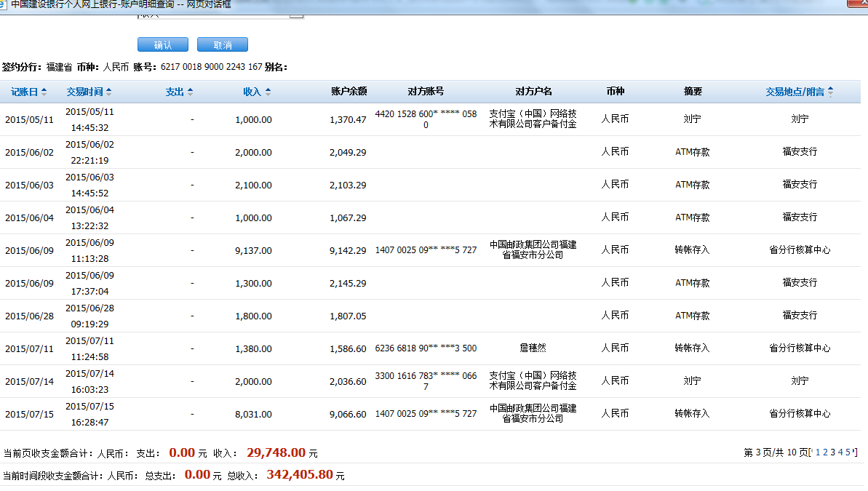Go to page 1 of results
The width and height of the screenshot is (868, 491).
pos(818,452)
